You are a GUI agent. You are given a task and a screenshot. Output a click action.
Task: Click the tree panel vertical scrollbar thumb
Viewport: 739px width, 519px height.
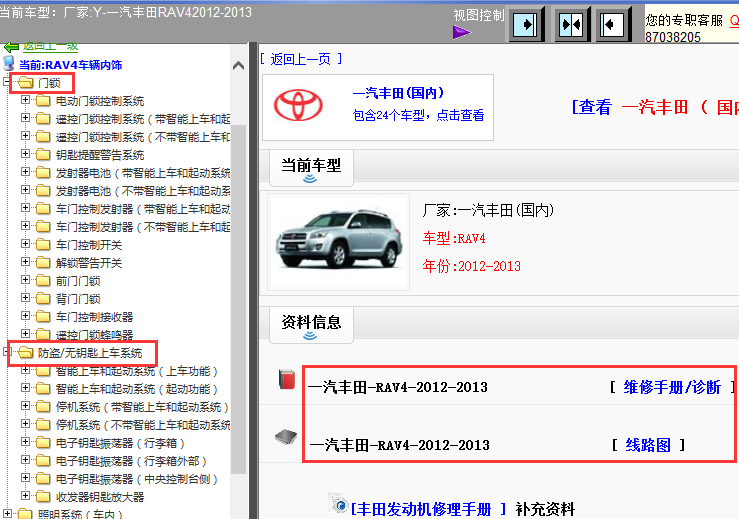pyautogui.click(x=238, y=298)
